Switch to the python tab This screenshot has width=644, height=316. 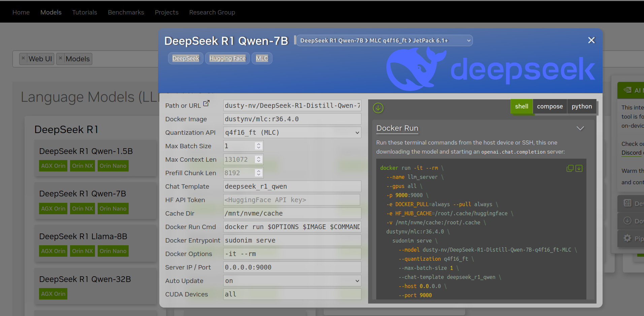(582, 106)
